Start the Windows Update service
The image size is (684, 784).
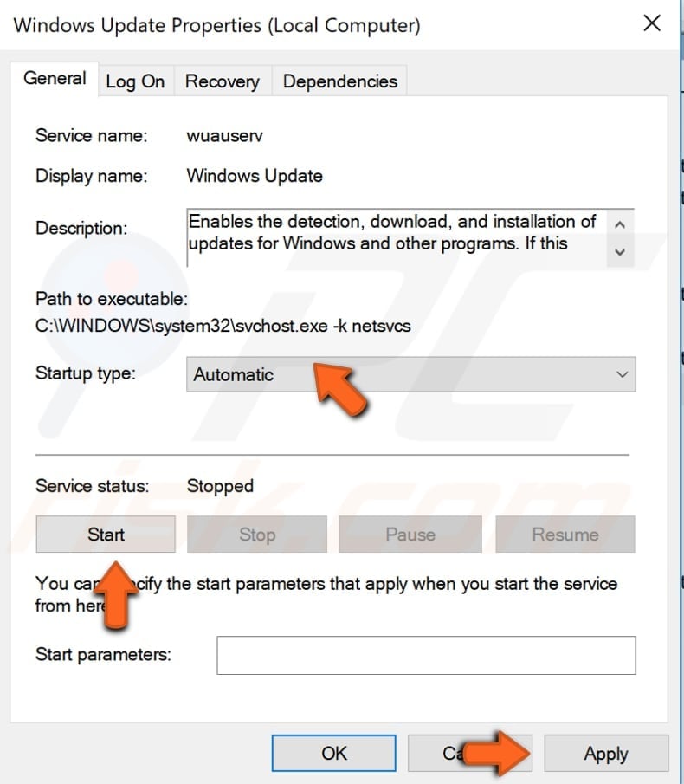105,535
